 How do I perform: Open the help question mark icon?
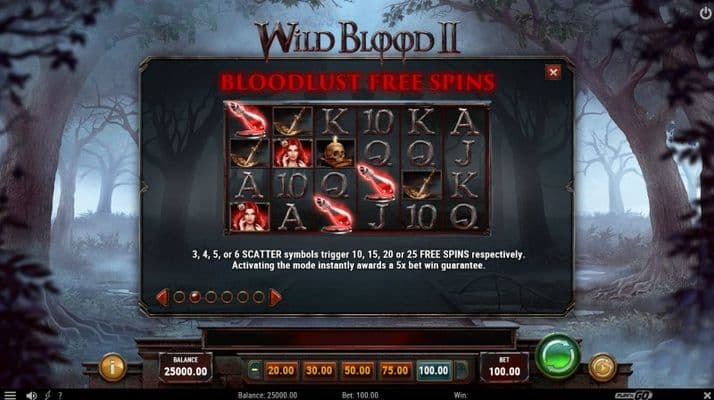click(60, 395)
